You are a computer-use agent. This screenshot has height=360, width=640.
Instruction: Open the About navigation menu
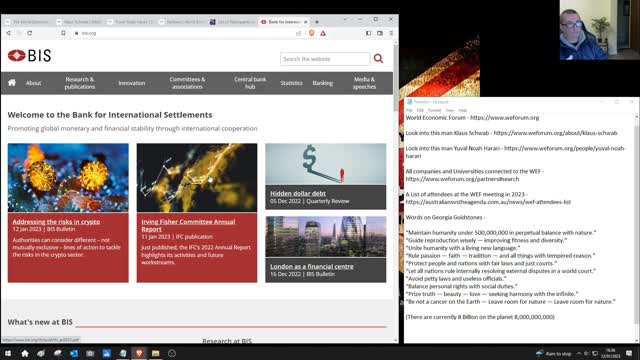[33, 83]
